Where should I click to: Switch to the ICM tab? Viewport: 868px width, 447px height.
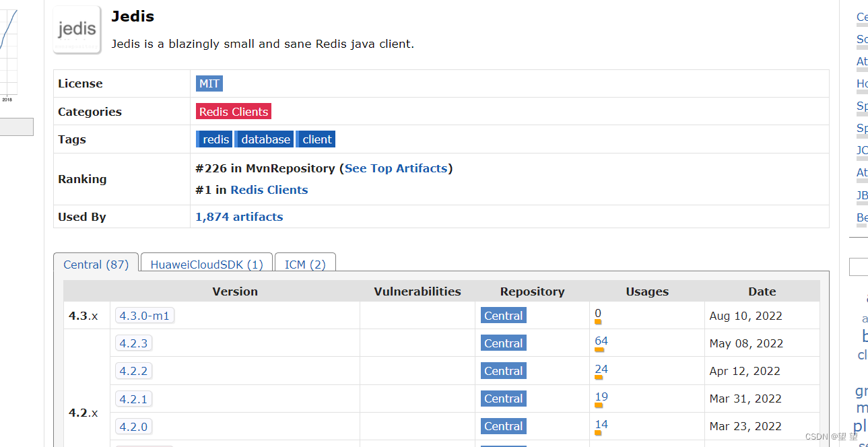point(305,264)
